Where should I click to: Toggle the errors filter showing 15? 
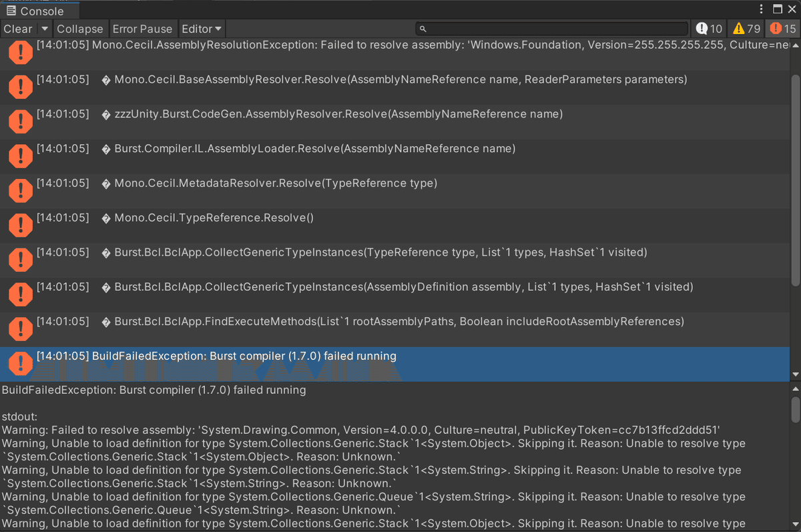(782, 29)
